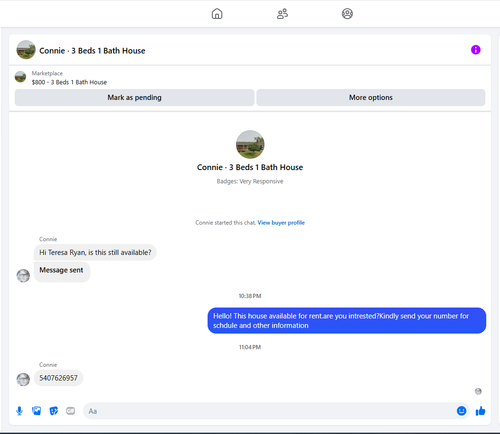This screenshot has width=500, height=434.
Task: Click the Mark as pending button
Action: (134, 97)
